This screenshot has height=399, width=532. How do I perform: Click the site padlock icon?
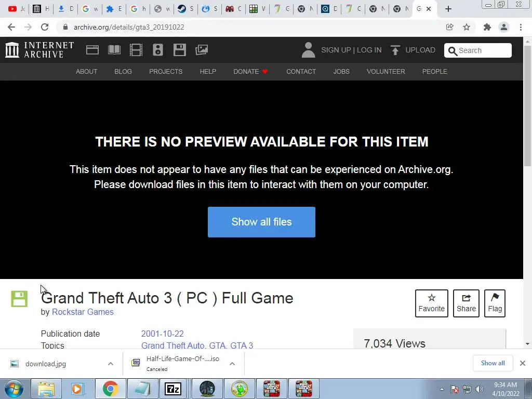coord(65,27)
